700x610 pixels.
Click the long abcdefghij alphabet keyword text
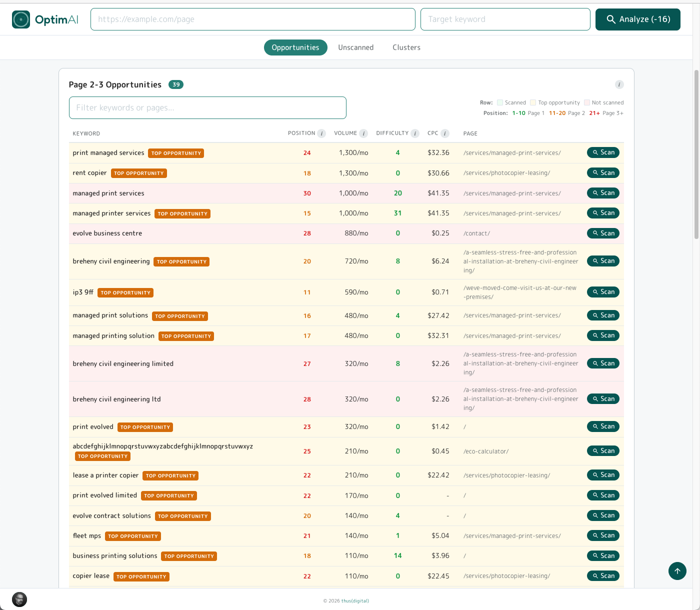(163, 446)
